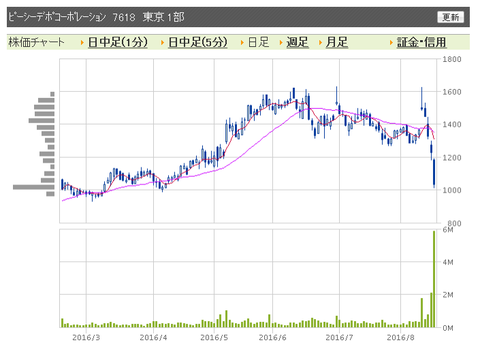
Task: Switch to the 週足 weekly chart
Action: coord(297,42)
